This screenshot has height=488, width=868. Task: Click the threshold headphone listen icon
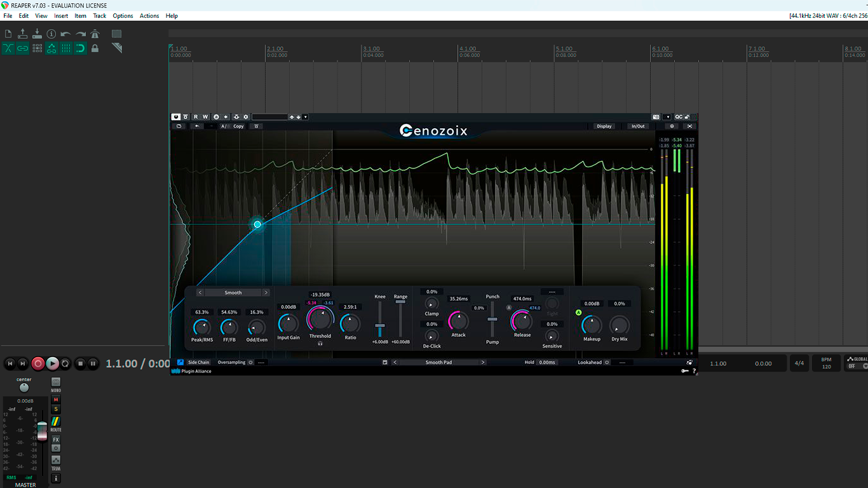[x=320, y=343]
